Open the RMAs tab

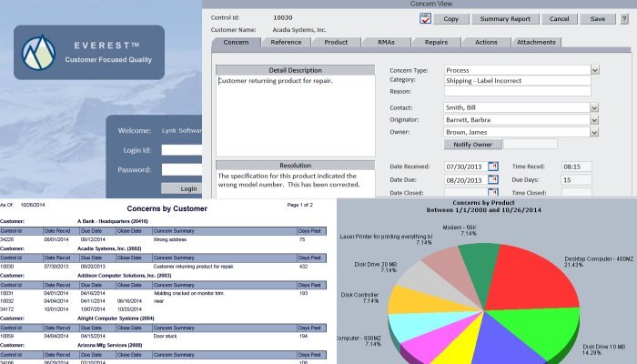tap(386, 42)
